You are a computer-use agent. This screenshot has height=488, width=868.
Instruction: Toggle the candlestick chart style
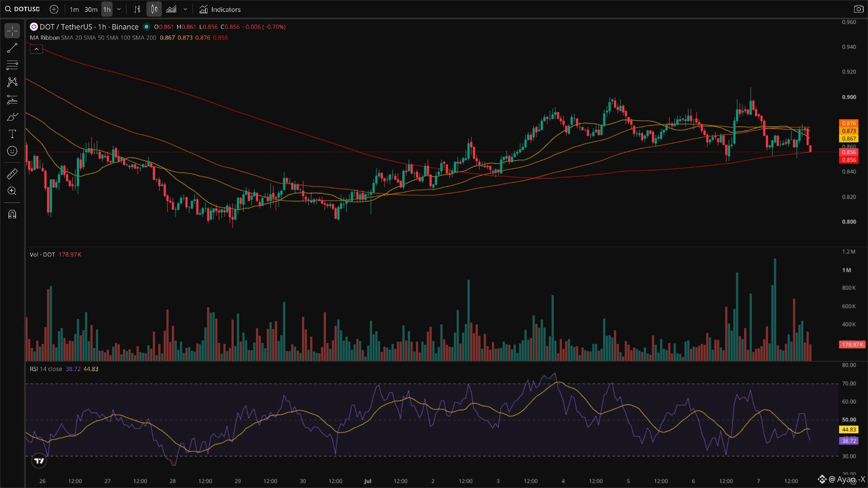click(154, 9)
